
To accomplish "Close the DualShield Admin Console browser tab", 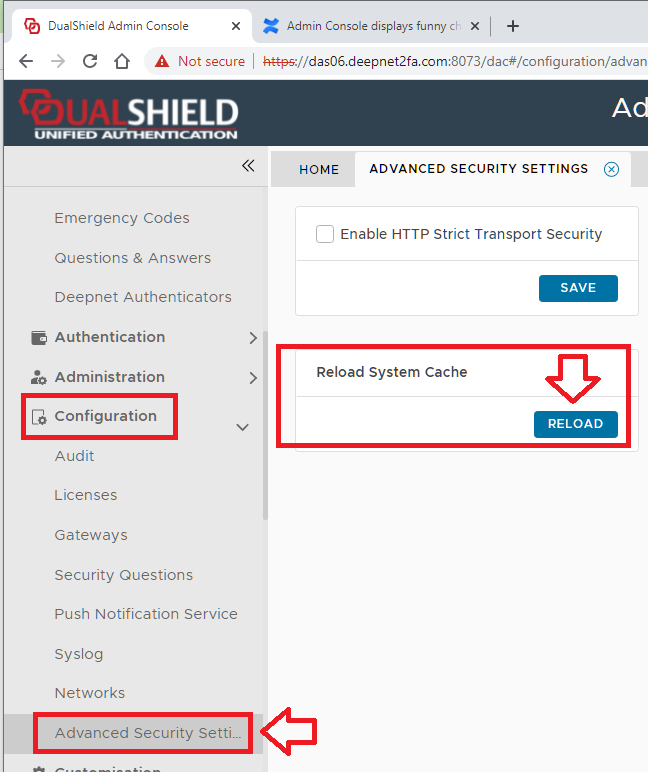I will point(235,26).
